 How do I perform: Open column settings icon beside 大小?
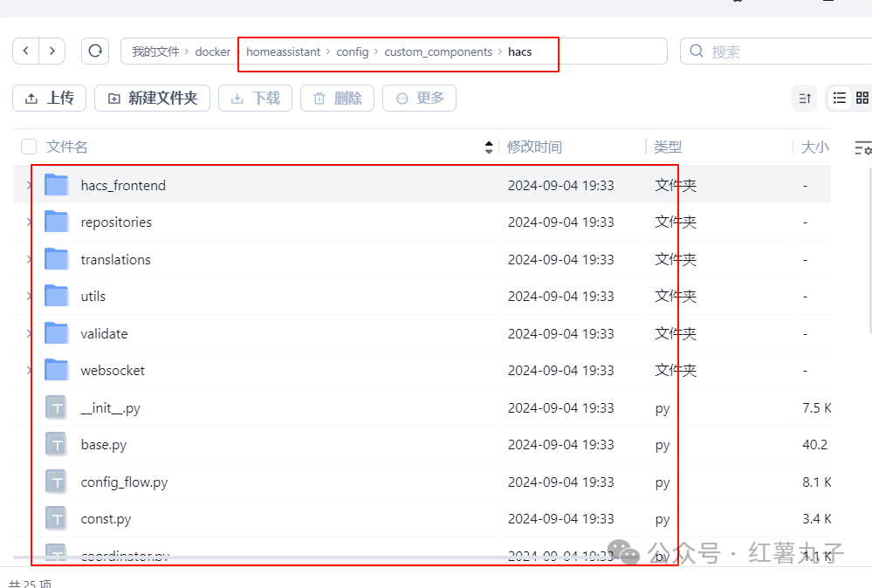[x=863, y=147]
